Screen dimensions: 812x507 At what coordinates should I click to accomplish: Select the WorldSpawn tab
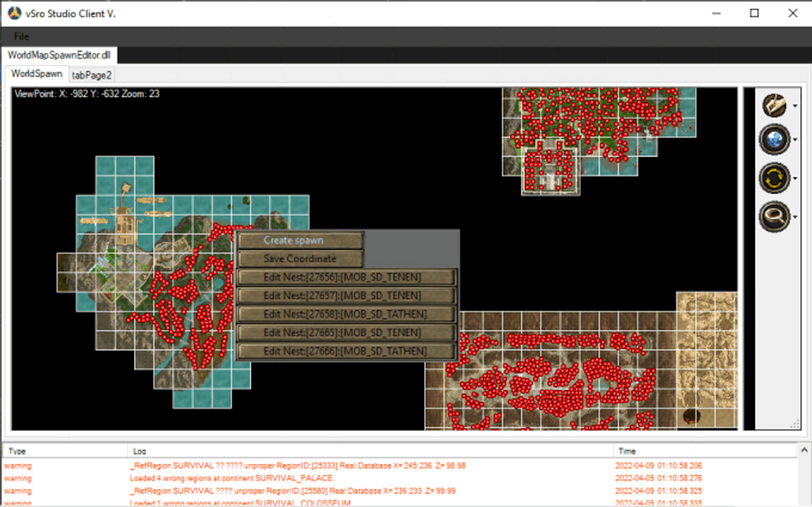pyautogui.click(x=37, y=74)
